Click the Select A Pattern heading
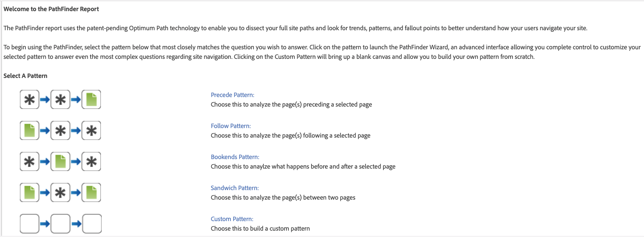The height and width of the screenshot is (237, 644). 25,76
